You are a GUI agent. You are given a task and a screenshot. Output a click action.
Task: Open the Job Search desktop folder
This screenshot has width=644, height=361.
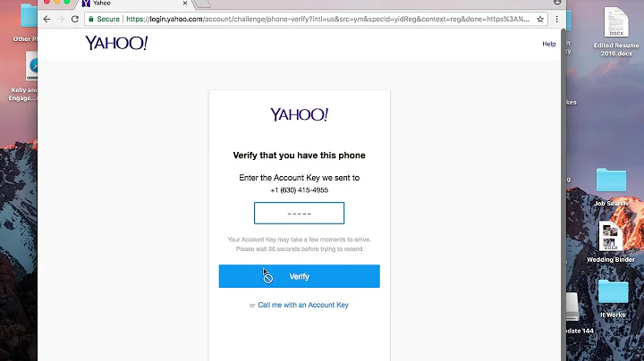611,187
